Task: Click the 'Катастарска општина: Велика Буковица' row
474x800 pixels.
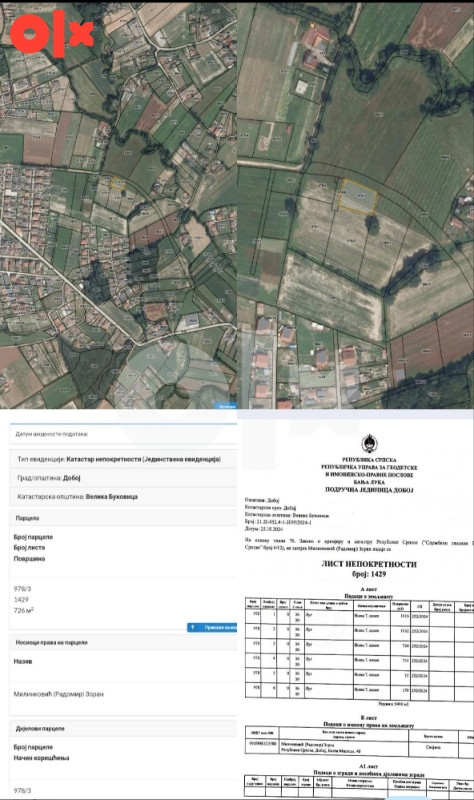Action: [x=123, y=496]
